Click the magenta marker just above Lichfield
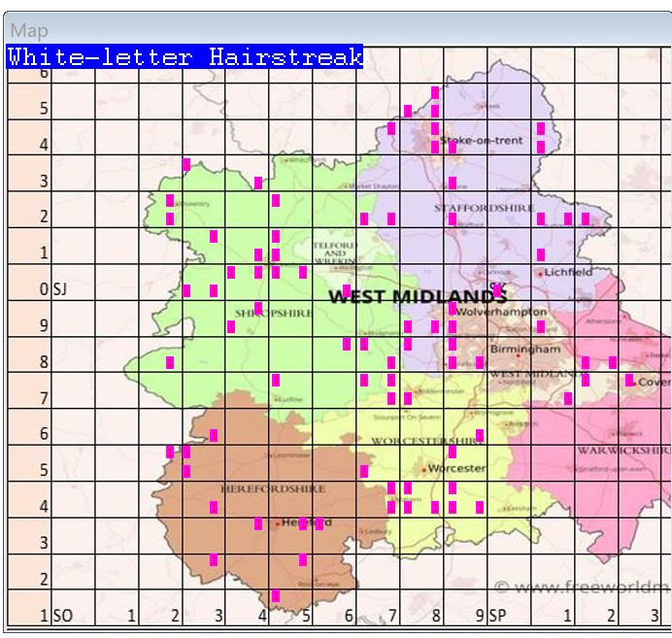This screenshot has height=638, width=672. pyautogui.click(x=541, y=254)
